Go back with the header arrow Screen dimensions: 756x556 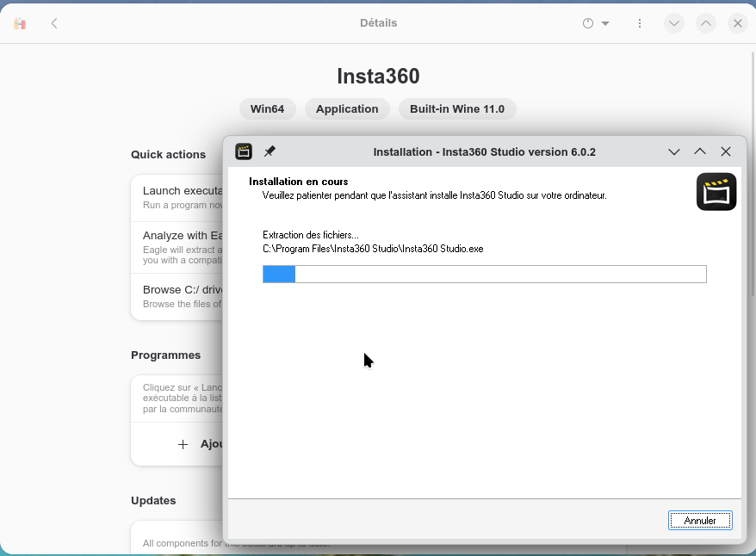(54, 23)
